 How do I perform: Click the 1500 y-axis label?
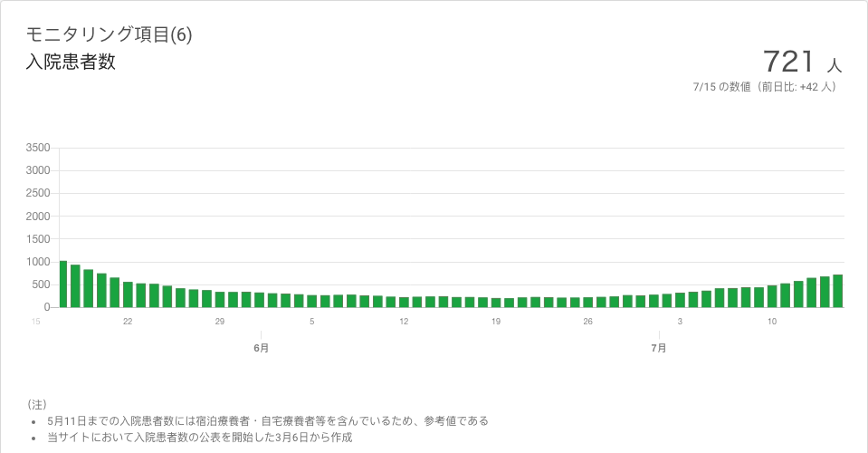pyautogui.click(x=38, y=239)
